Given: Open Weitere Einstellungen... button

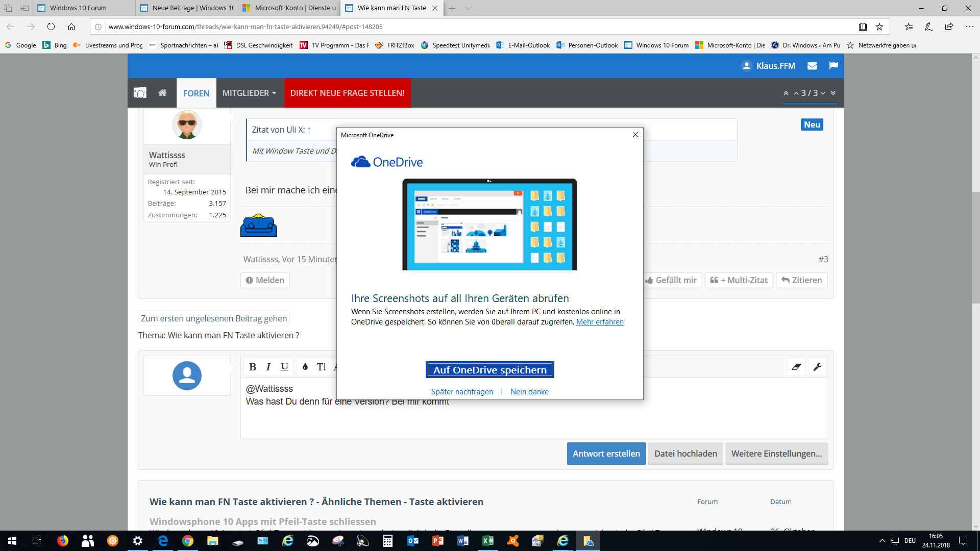Looking at the screenshot, I should click(x=776, y=454).
